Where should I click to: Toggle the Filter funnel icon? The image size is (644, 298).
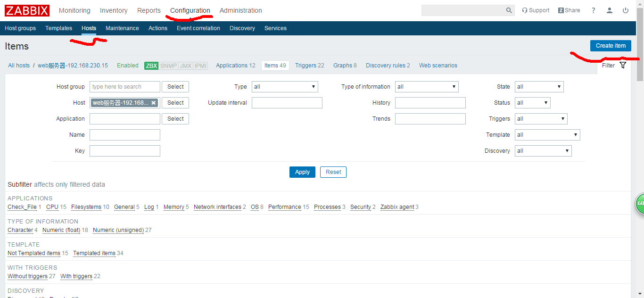coord(623,65)
